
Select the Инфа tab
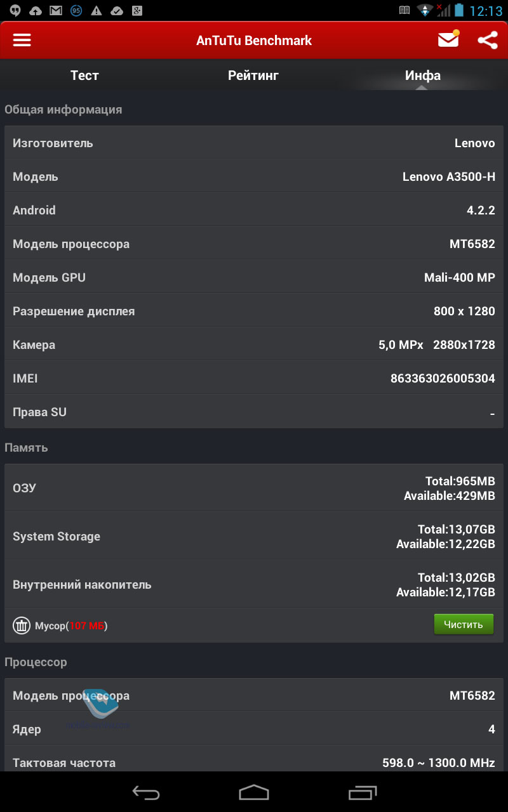422,75
